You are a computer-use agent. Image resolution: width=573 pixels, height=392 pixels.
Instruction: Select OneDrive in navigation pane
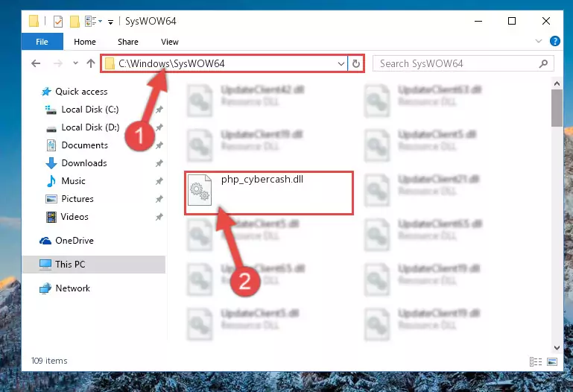(x=75, y=241)
